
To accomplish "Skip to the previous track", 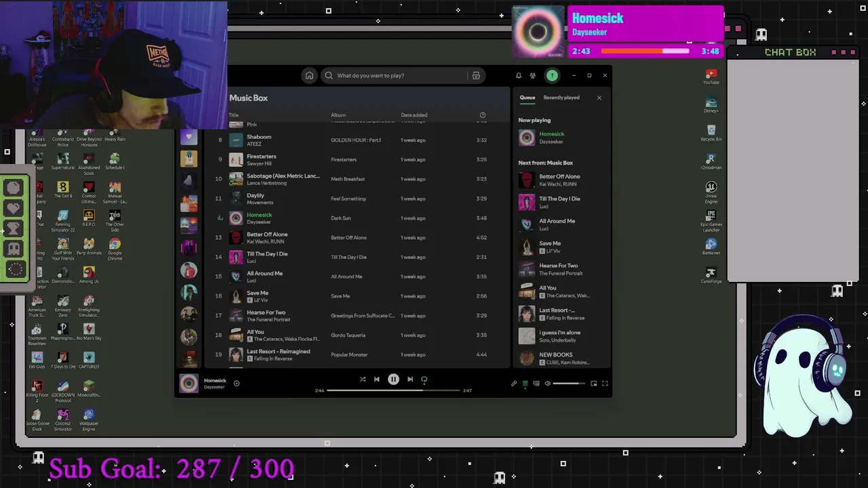I will click(x=377, y=380).
